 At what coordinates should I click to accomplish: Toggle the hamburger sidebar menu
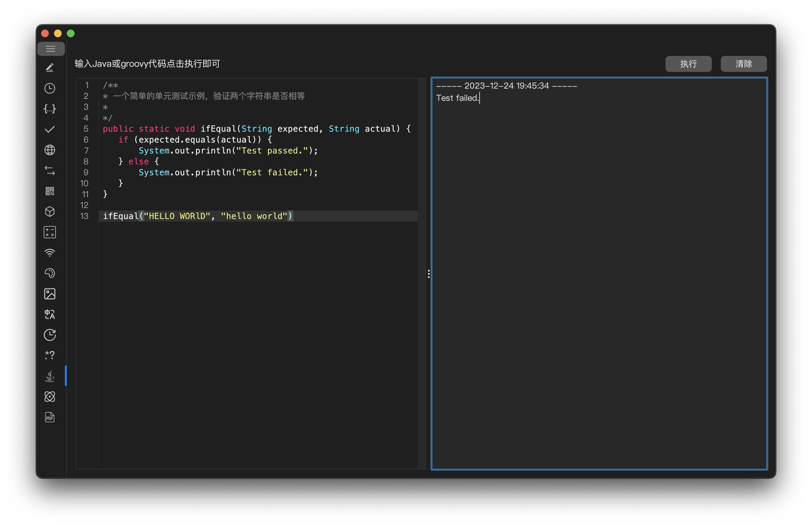[50, 49]
